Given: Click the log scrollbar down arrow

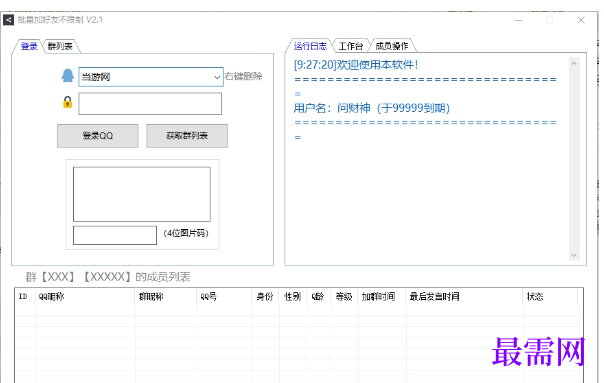Looking at the screenshot, I should pyautogui.click(x=574, y=255).
